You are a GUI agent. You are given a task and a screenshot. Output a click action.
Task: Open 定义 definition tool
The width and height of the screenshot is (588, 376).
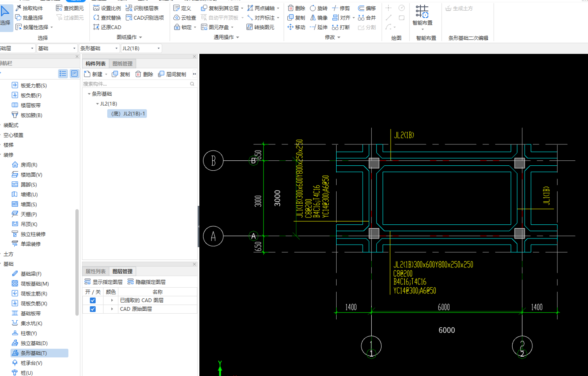182,8
